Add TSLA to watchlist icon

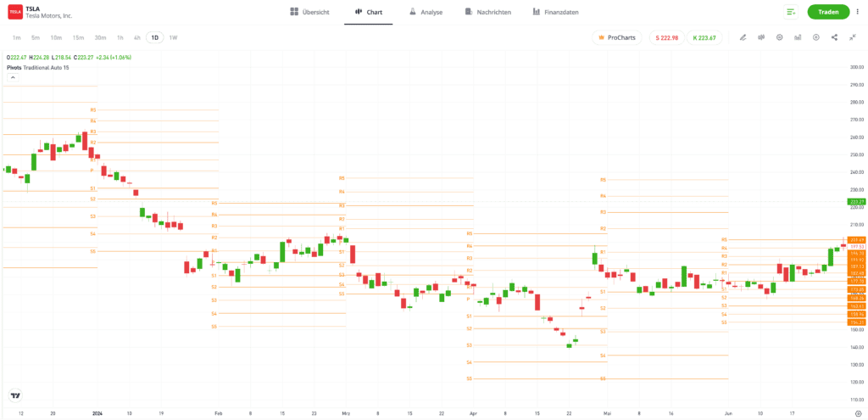tap(791, 12)
